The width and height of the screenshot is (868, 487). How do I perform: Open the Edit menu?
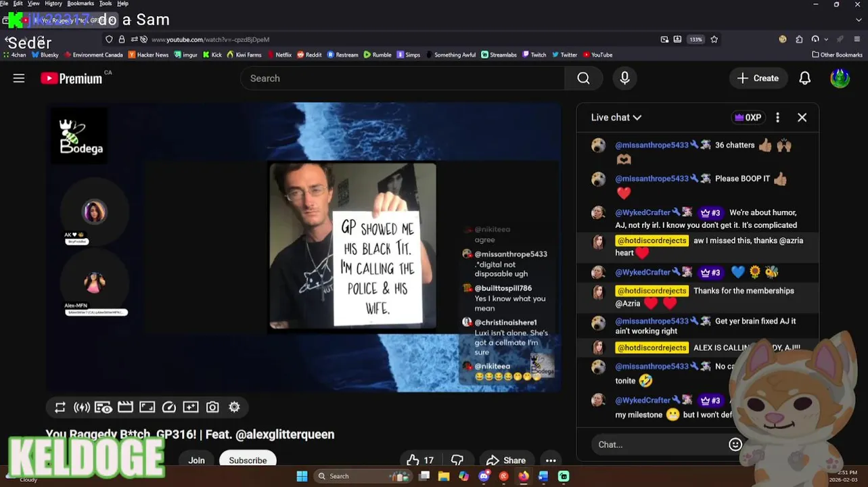click(x=18, y=3)
